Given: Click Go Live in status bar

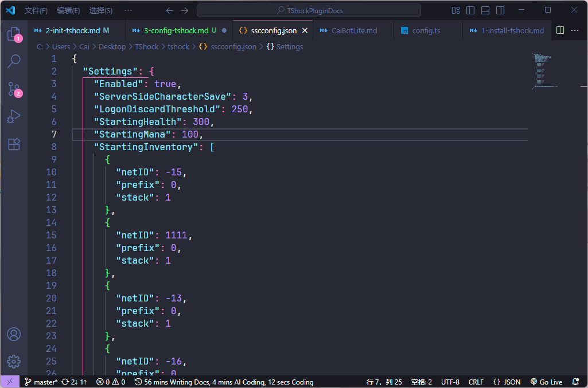Looking at the screenshot, I should point(546,382).
